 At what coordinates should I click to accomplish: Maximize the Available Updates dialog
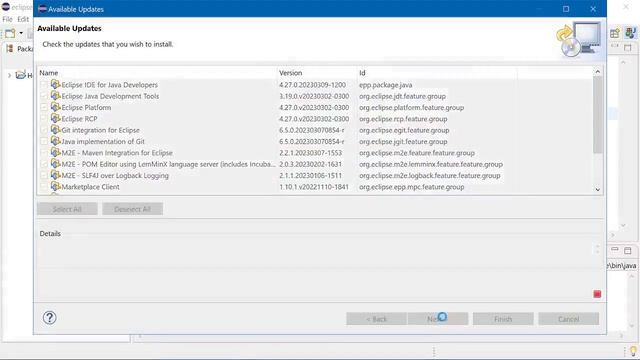566,9
